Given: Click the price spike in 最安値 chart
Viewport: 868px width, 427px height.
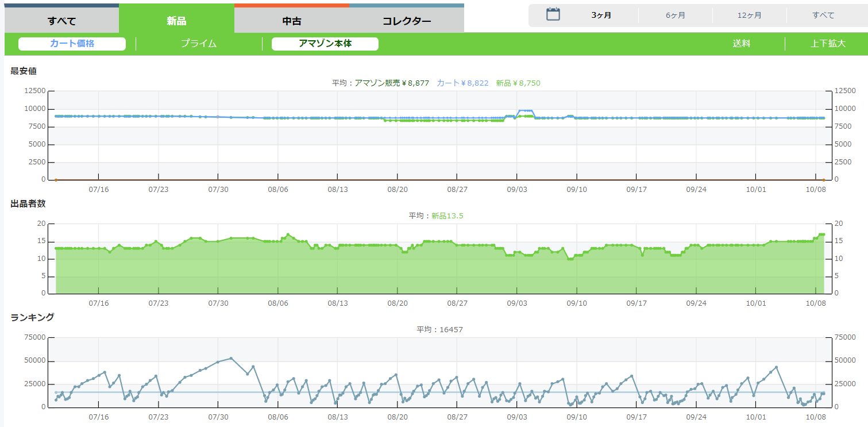Looking at the screenshot, I should [x=526, y=110].
